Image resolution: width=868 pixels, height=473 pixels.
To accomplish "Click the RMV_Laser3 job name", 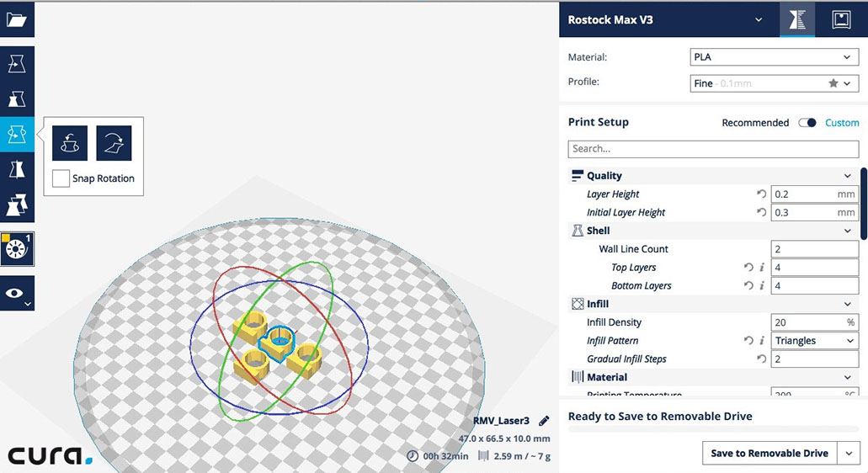I will (501, 421).
